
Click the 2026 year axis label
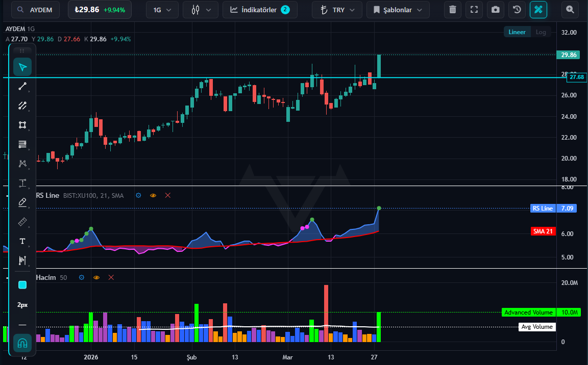pos(91,357)
